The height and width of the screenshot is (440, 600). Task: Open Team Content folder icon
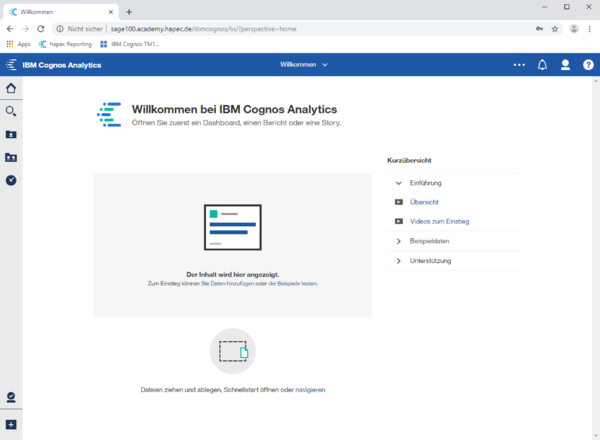pos(11,157)
